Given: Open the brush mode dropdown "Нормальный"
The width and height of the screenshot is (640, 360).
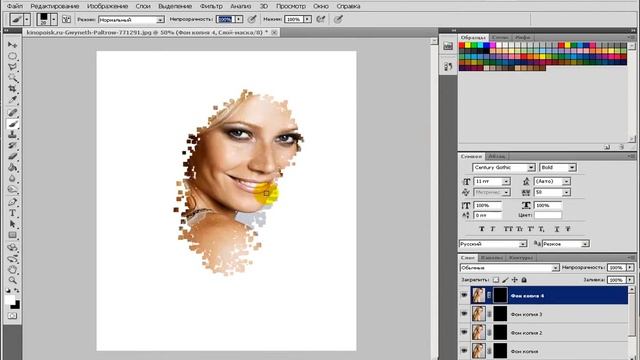Looking at the screenshot, I should click(x=131, y=20).
